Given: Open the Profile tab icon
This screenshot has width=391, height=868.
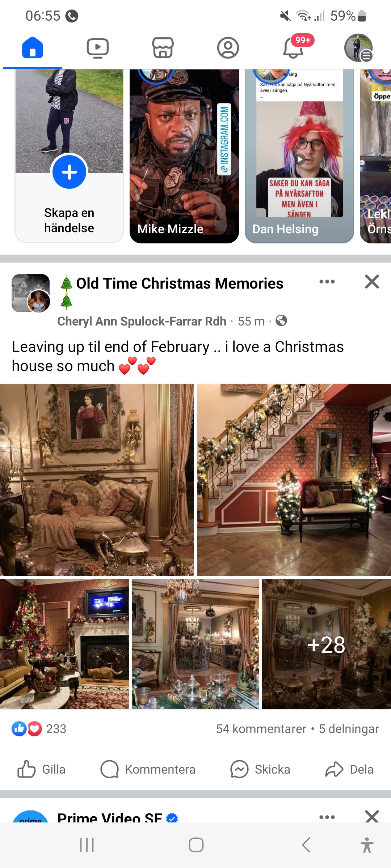Looking at the screenshot, I should pyautogui.click(x=228, y=48).
